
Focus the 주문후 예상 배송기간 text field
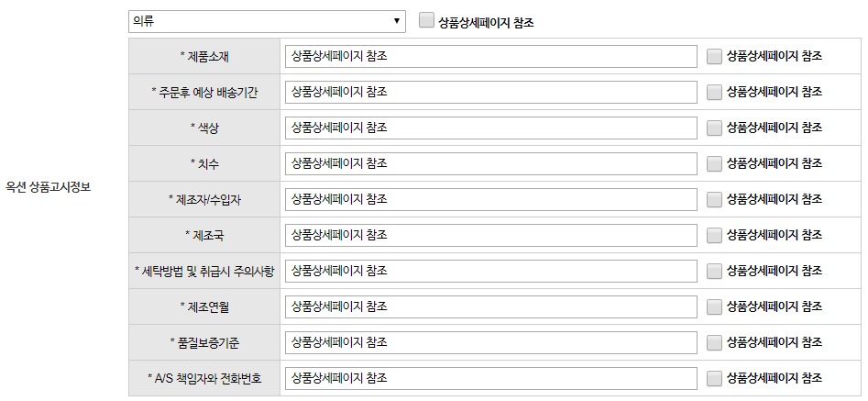(x=491, y=92)
